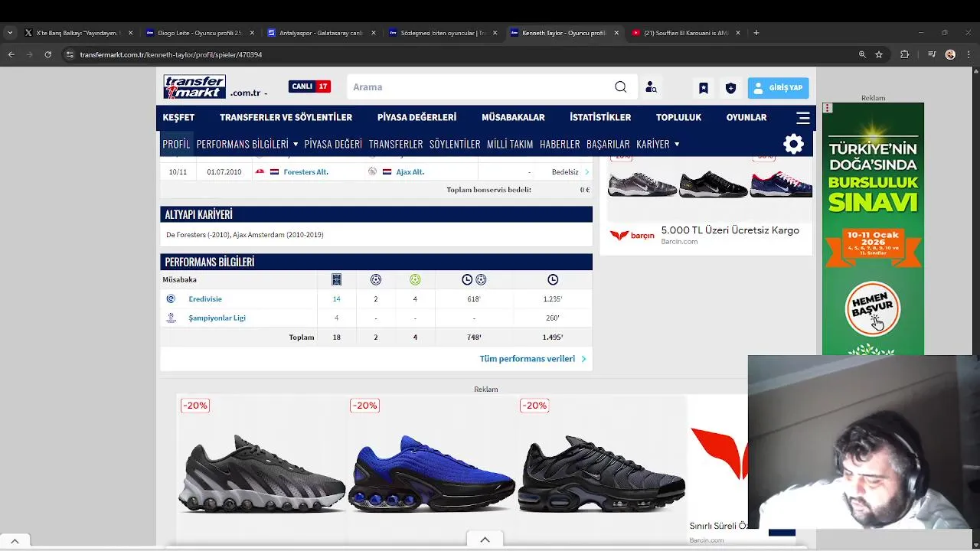Open the İSTATİSTİKLER menu
The height and width of the screenshot is (551, 980).
point(600,117)
